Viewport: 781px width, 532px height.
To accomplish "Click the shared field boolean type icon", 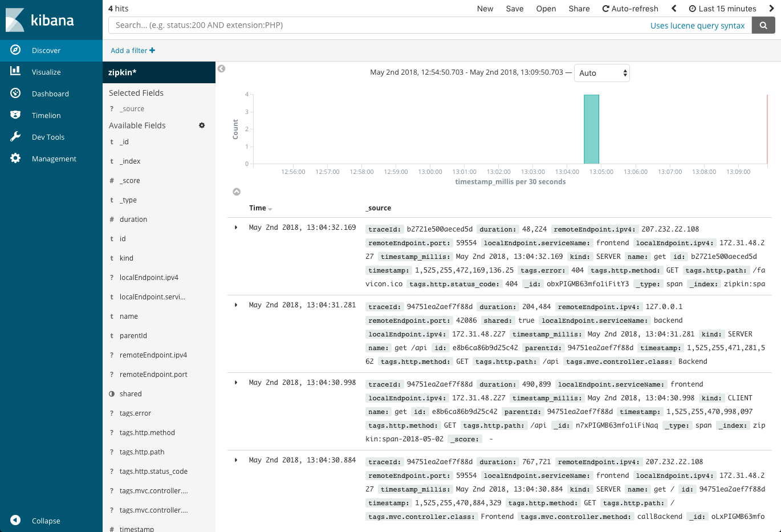I will (112, 394).
